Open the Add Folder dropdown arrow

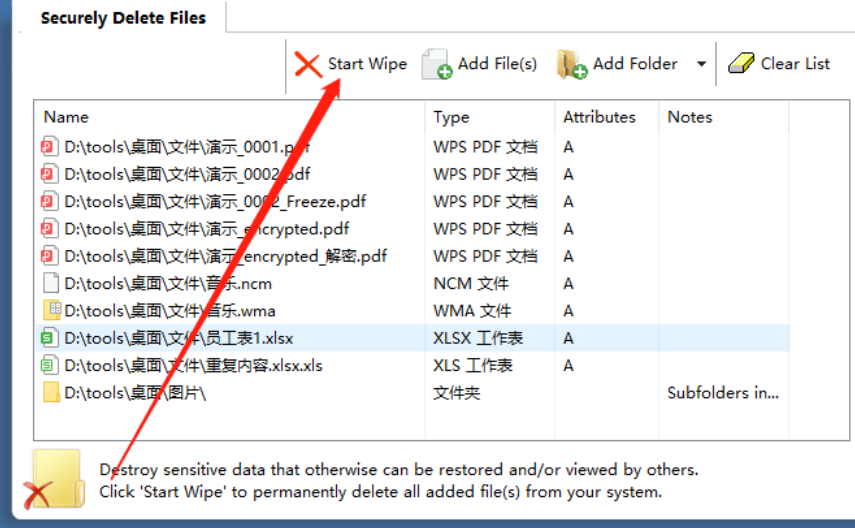point(701,64)
